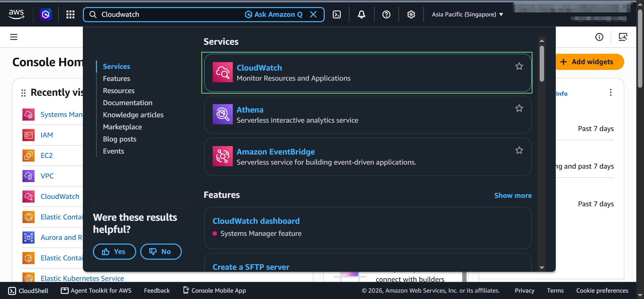Open CloudWatch from recently visited list
Screen dimensions: 644x299
pyautogui.click(x=60, y=197)
